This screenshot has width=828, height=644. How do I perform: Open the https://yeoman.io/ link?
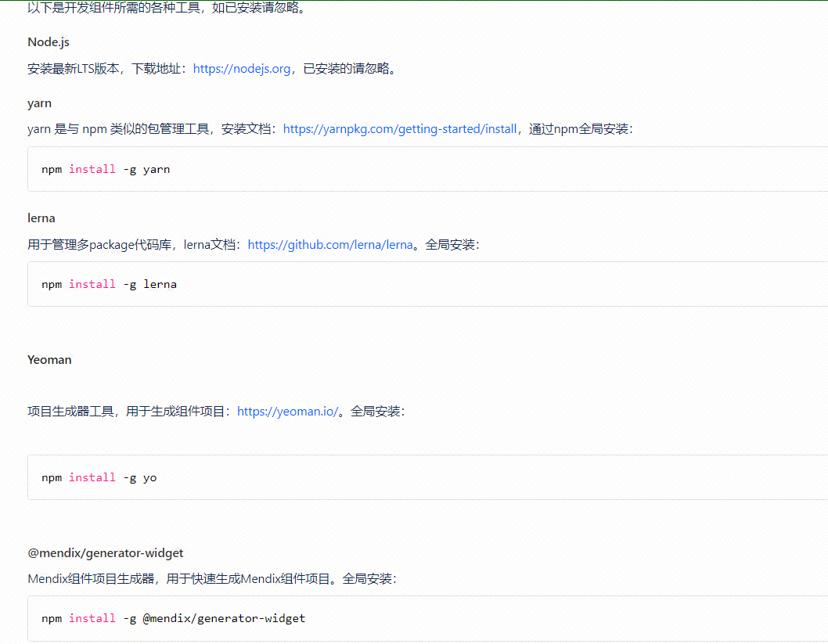pos(288,412)
